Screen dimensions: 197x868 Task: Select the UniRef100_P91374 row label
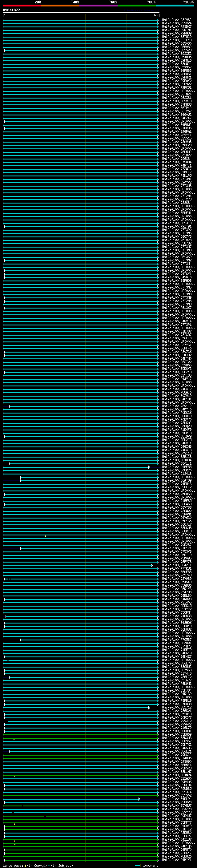(x=177, y=792)
